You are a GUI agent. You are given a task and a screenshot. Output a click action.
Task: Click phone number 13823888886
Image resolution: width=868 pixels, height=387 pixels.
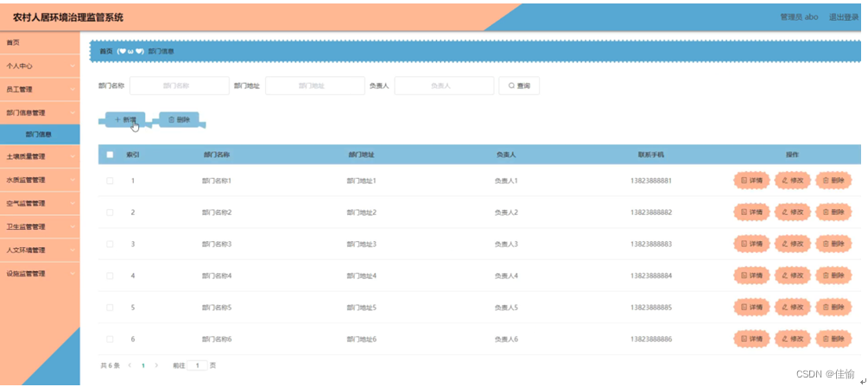tap(651, 339)
